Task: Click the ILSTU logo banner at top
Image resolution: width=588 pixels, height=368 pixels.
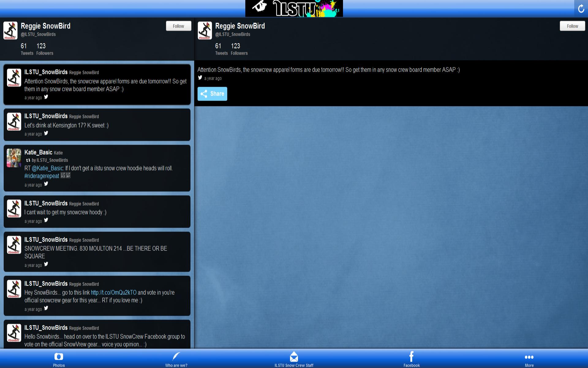Action: 294,8
